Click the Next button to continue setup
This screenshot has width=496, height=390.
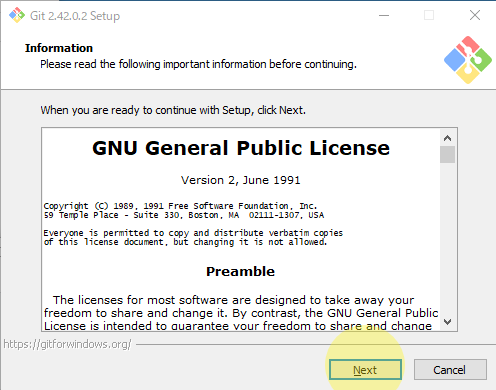coord(365,369)
